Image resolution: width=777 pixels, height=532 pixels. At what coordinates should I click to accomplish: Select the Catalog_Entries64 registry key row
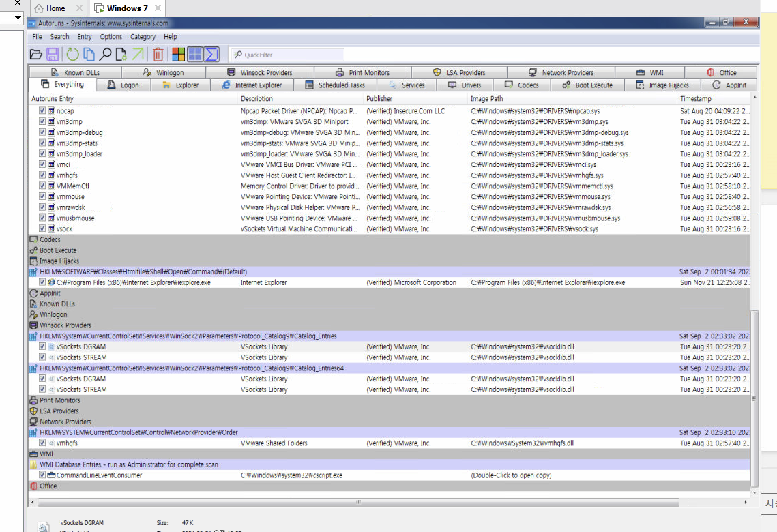click(x=389, y=368)
